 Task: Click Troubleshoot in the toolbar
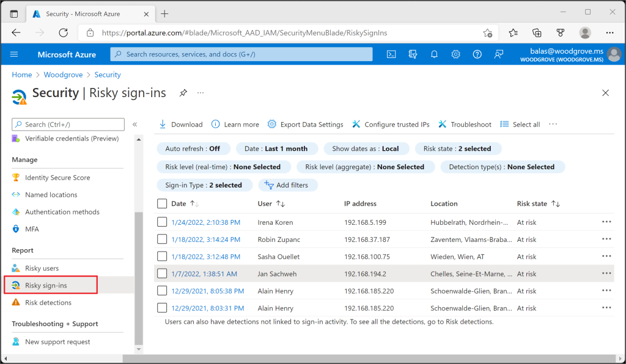[x=465, y=125]
